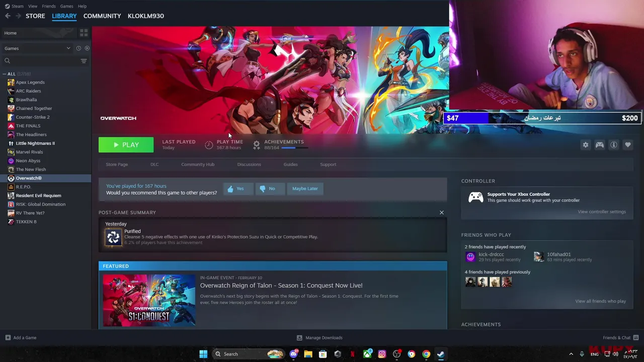Viewport: 644px width, 362px height.
Task: Open the Friends menu
Action: tap(49, 6)
